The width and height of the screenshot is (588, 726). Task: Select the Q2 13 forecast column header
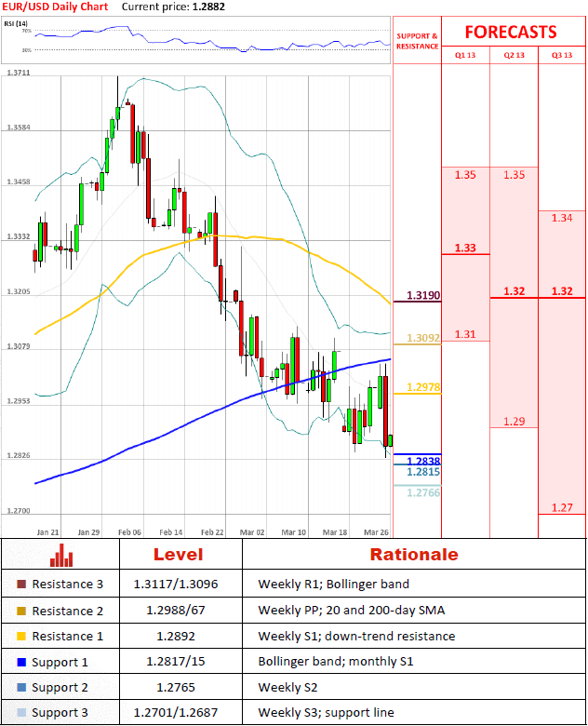514,55
